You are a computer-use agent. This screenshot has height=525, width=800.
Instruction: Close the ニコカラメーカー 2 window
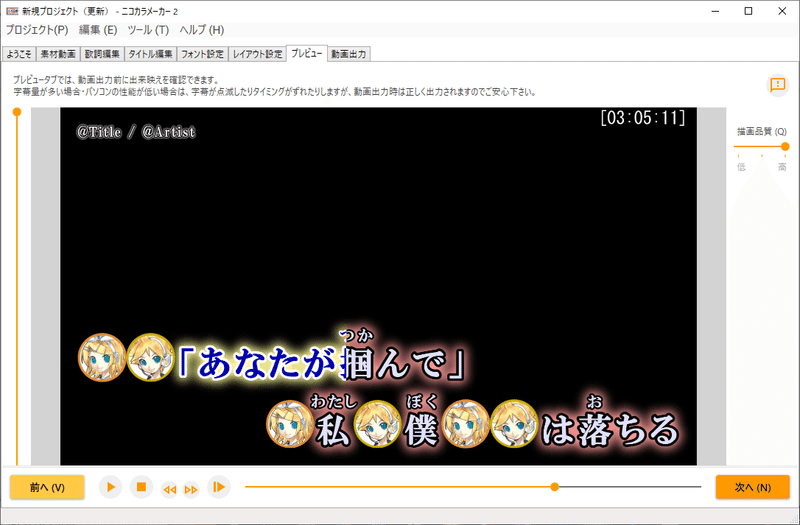pos(782,11)
